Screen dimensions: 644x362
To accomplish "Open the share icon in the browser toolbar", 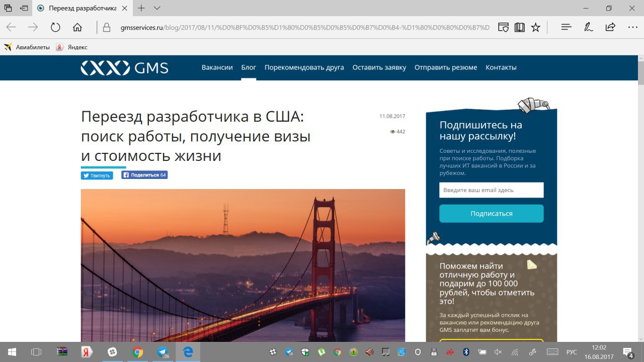I will pyautogui.click(x=610, y=27).
